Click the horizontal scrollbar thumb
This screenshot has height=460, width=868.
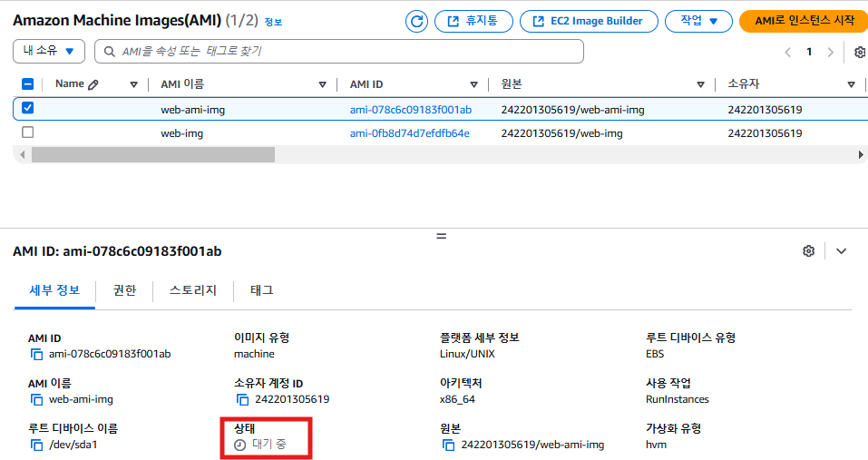click(x=153, y=155)
